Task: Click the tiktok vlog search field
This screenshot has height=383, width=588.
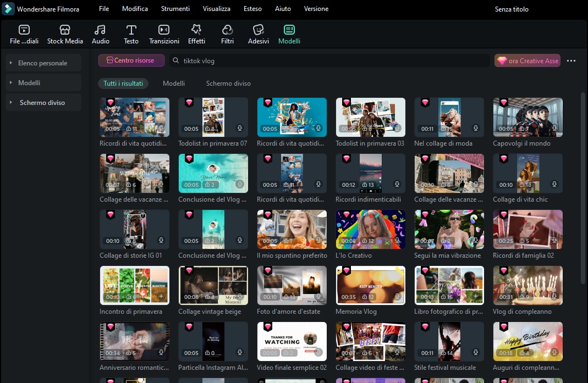Action: [x=330, y=61]
